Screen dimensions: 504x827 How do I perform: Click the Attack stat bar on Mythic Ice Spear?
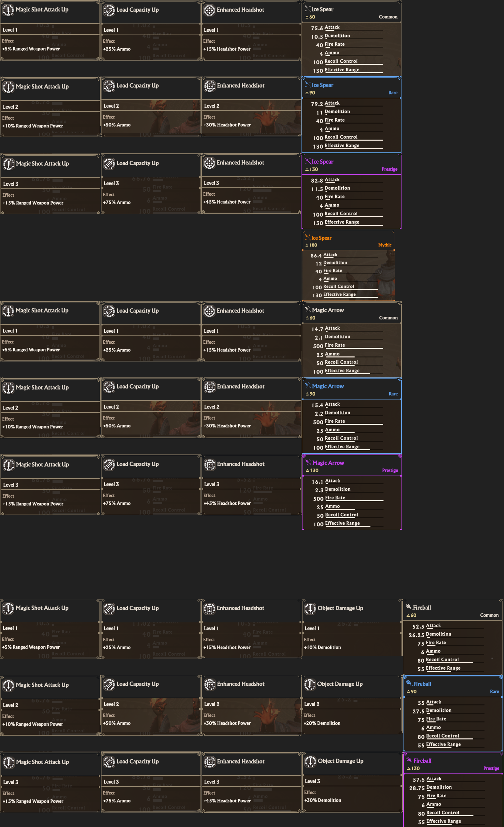(x=350, y=258)
